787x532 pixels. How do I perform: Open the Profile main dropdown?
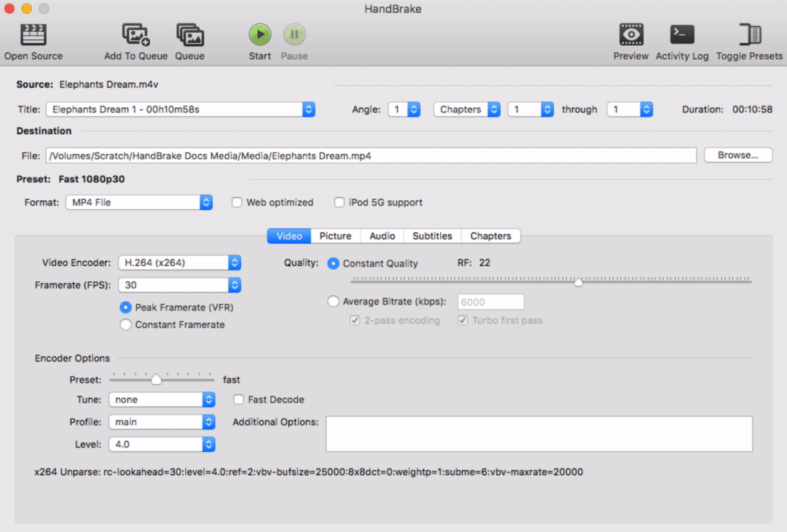162,422
